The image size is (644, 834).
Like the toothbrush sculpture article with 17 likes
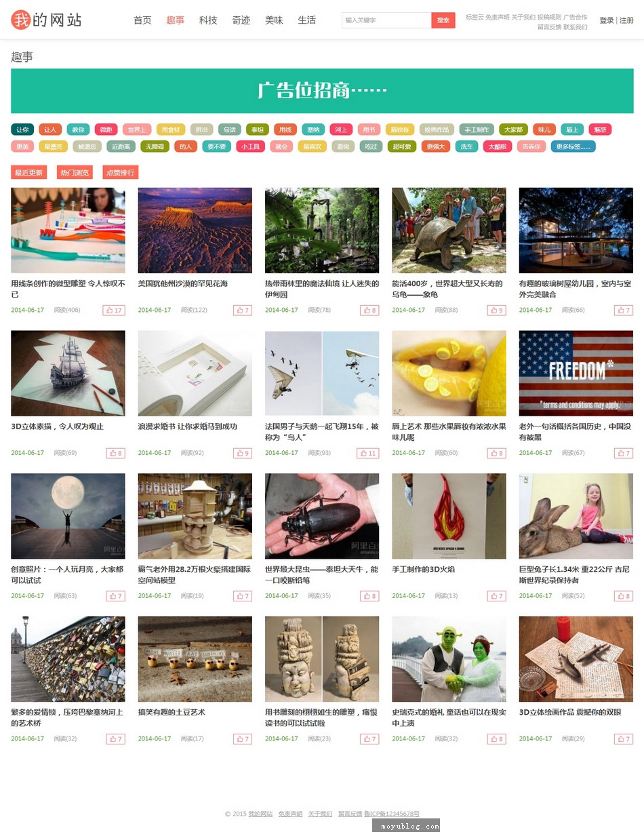(x=114, y=311)
